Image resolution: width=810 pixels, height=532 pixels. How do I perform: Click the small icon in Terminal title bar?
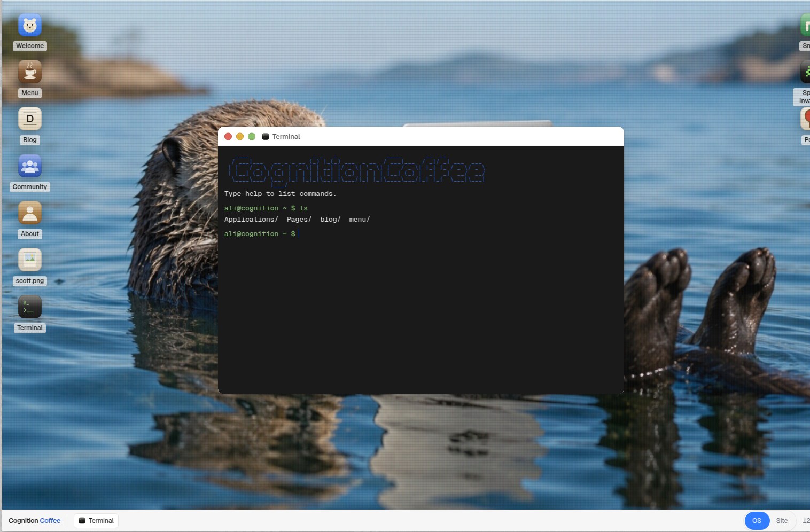pos(266,137)
